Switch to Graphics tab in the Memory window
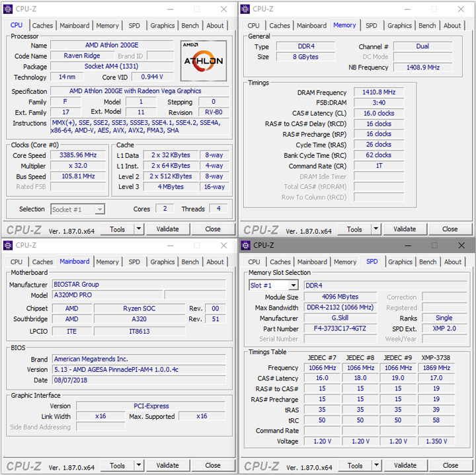This screenshot has width=476, height=475. [x=399, y=26]
